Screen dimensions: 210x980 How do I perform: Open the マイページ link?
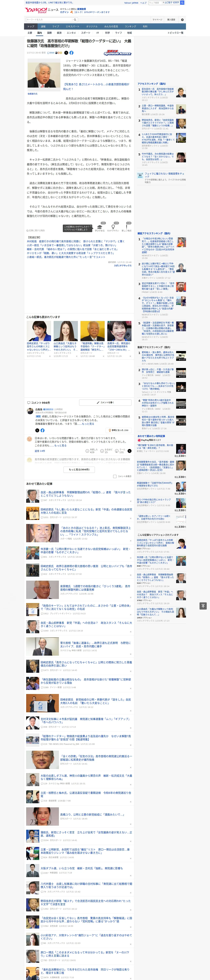[x=157, y=20]
